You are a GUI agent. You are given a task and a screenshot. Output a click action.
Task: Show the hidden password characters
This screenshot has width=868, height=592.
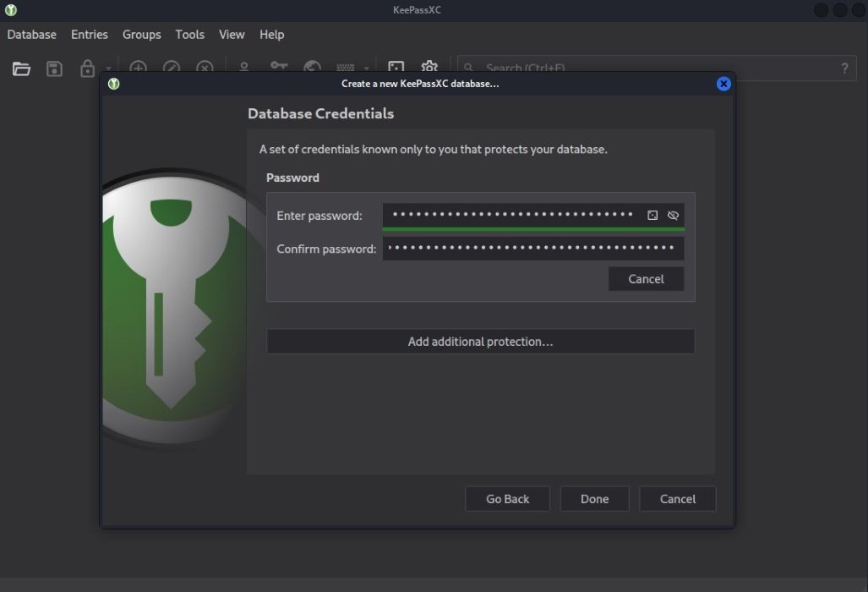pos(673,215)
